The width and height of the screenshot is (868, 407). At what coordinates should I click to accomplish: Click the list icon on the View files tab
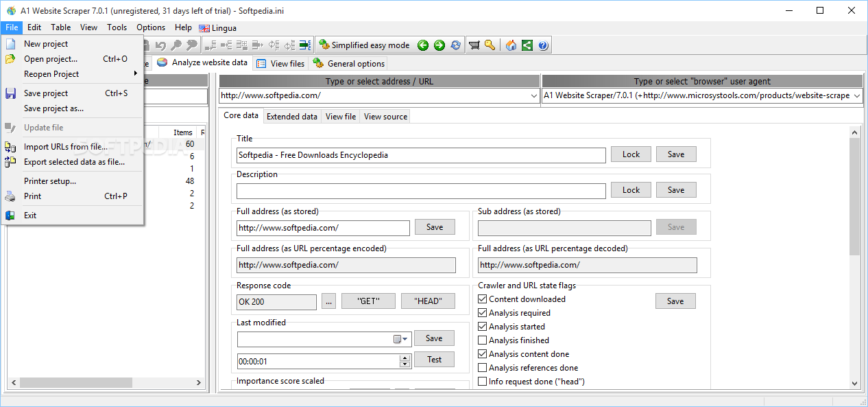(x=261, y=64)
